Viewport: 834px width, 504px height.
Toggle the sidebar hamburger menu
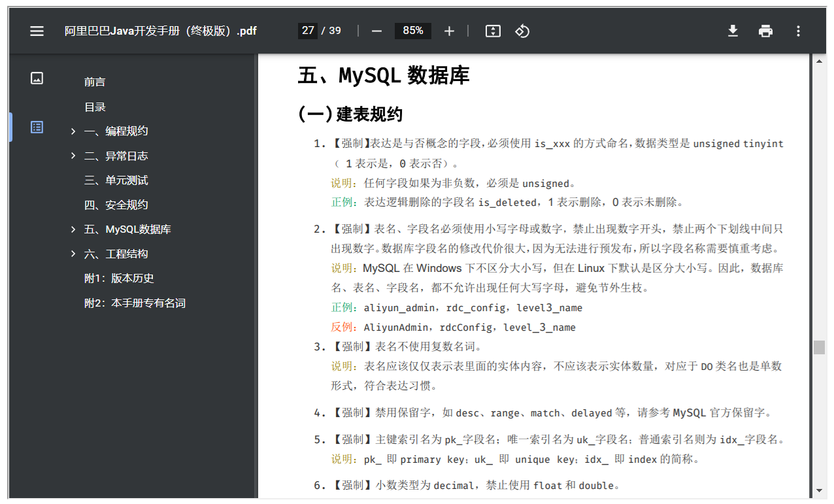[37, 31]
